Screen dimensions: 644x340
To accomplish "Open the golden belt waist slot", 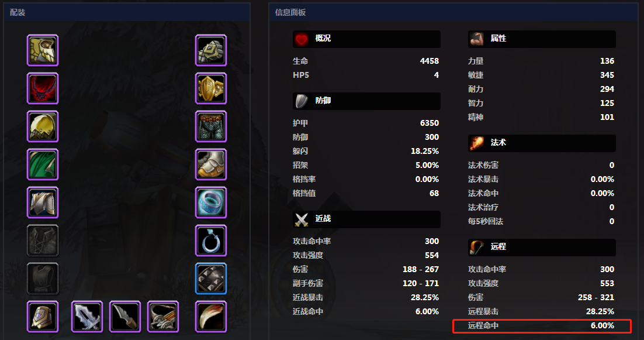I will (211, 88).
